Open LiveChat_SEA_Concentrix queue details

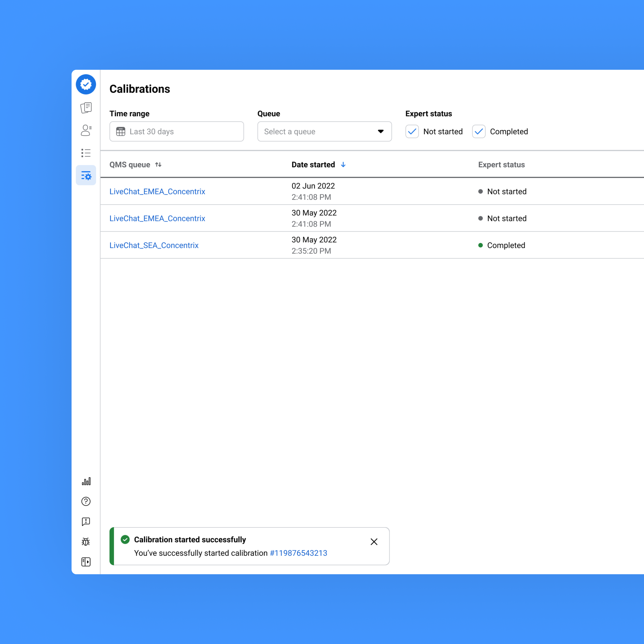pyautogui.click(x=154, y=245)
